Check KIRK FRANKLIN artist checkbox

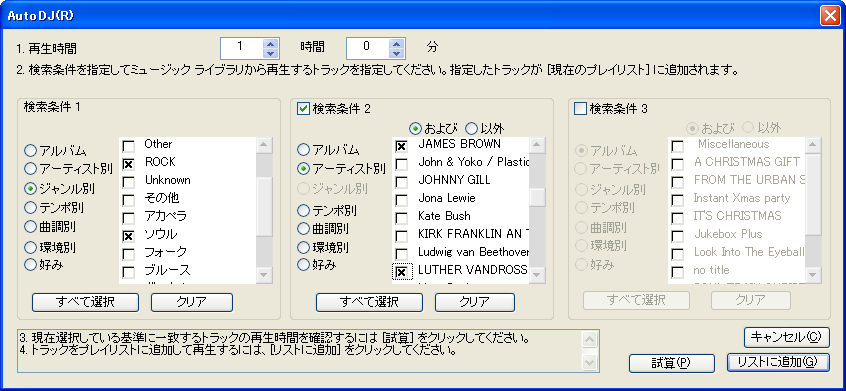coord(401,236)
